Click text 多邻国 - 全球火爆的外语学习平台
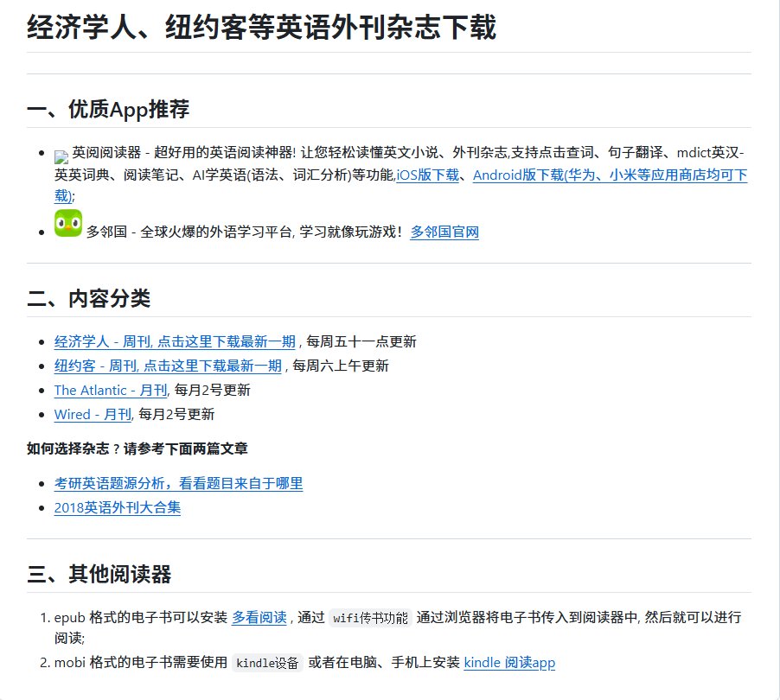Image resolution: width=780 pixels, height=700 pixels. [189, 232]
